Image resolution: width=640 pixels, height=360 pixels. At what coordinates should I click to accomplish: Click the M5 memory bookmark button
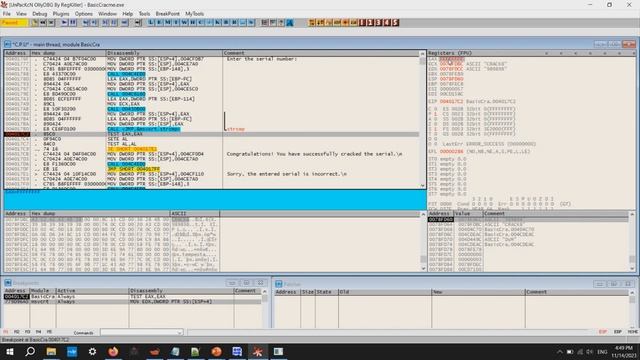[x=49, y=332]
